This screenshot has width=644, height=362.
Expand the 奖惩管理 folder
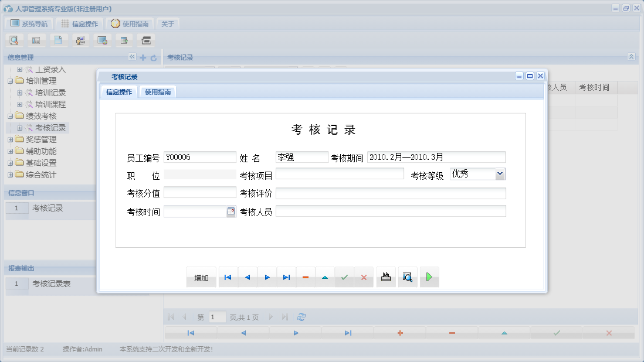[11, 140]
